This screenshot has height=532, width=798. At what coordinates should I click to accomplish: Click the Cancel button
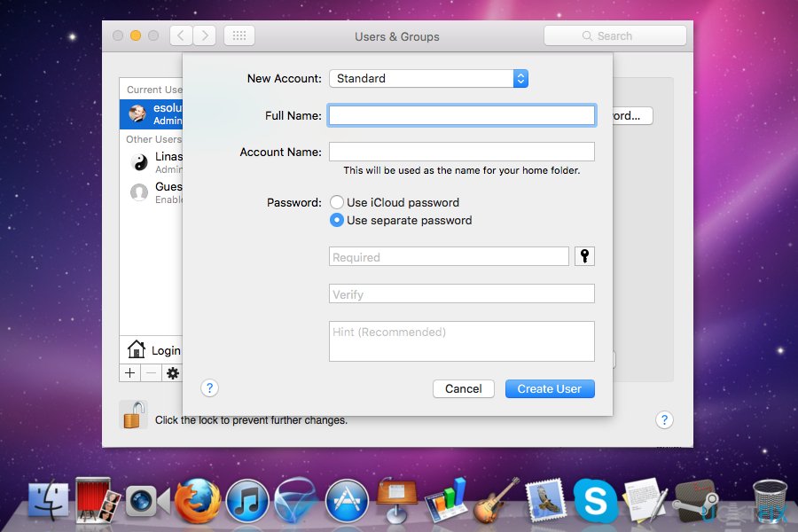(463, 388)
